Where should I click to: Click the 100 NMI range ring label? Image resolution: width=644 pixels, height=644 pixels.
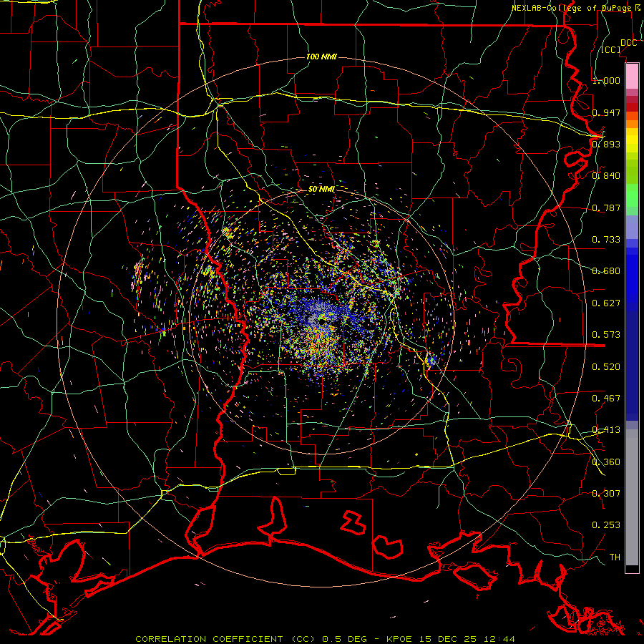(x=321, y=57)
